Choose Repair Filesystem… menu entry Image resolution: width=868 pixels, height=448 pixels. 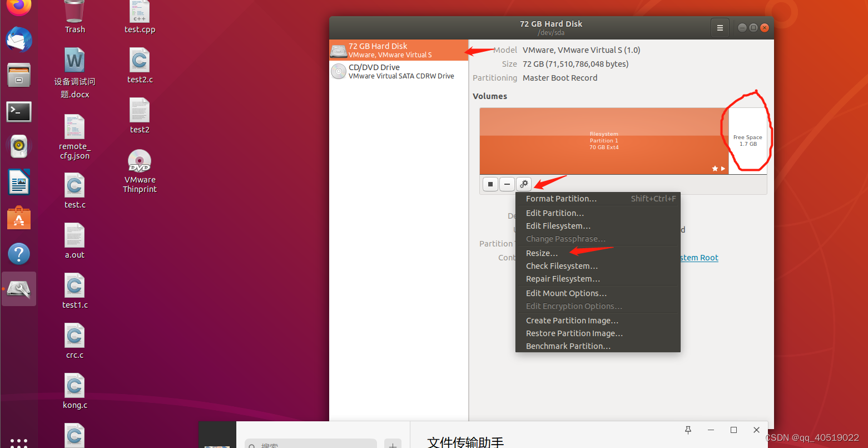tap(598, 279)
